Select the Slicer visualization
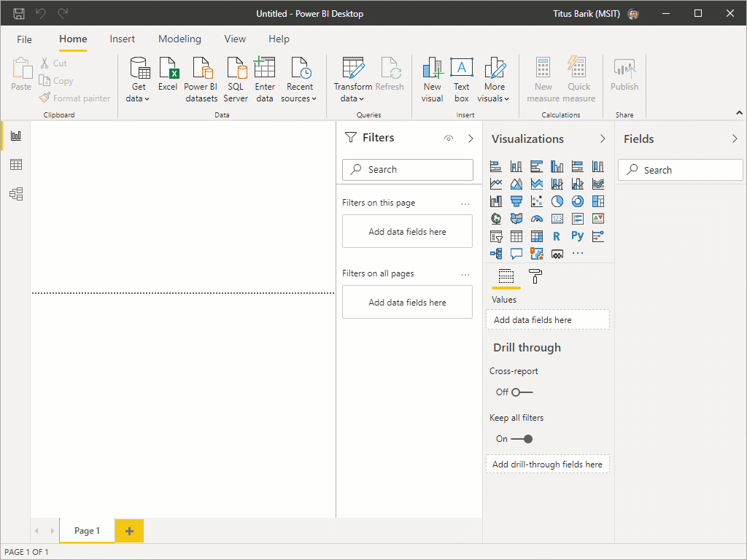 pos(496,236)
